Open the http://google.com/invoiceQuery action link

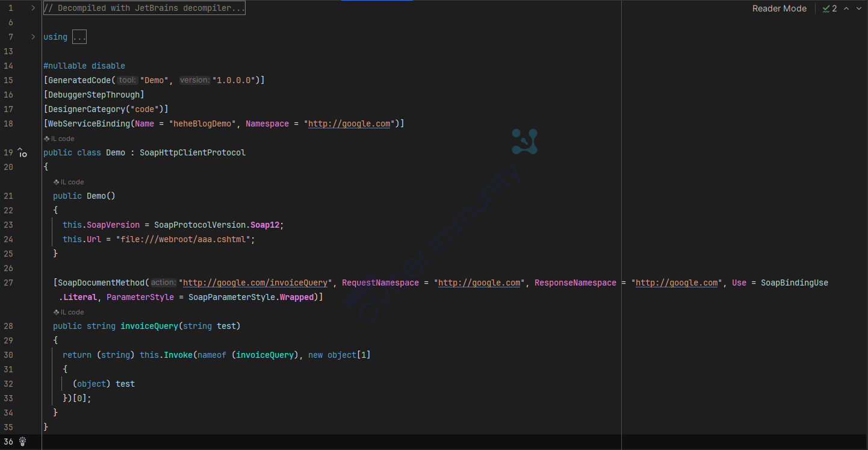(x=255, y=283)
